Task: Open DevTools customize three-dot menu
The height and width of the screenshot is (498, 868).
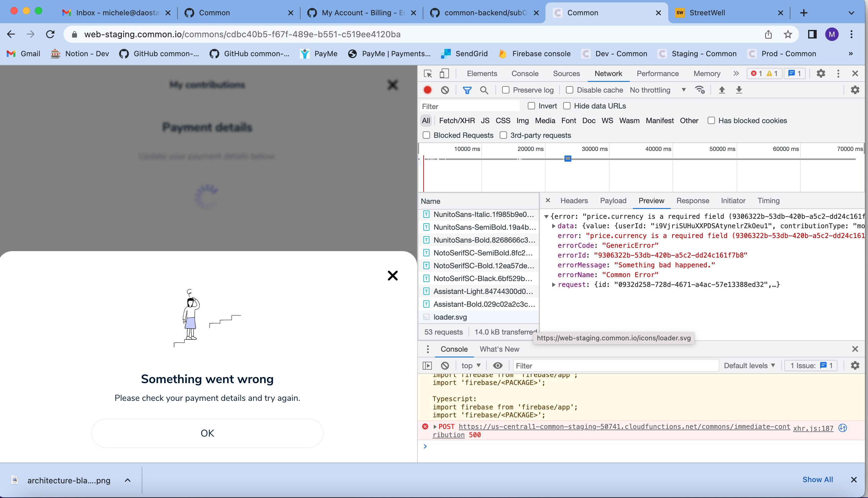Action: click(838, 74)
